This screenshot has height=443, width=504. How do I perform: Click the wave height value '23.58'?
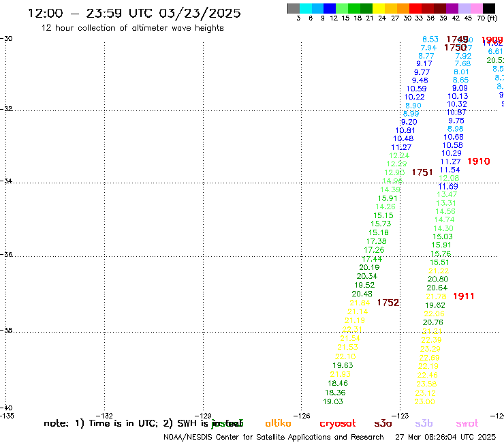(x=426, y=384)
